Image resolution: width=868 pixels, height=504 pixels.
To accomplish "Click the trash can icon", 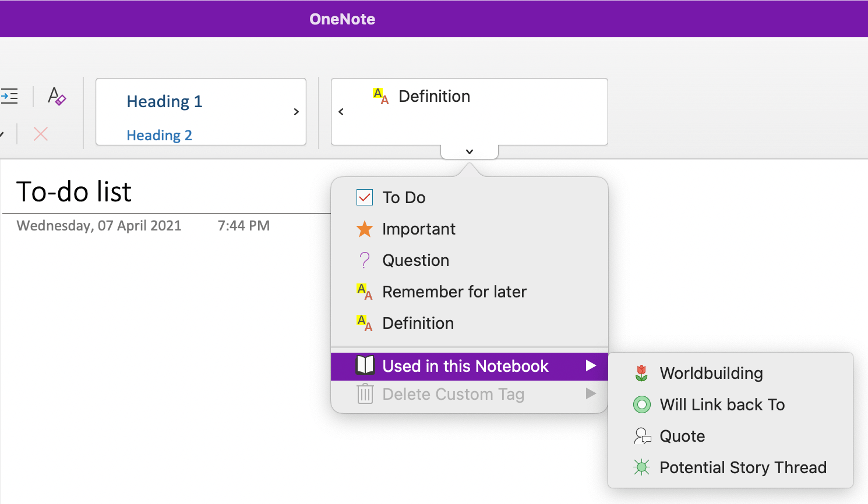I will [x=365, y=394].
